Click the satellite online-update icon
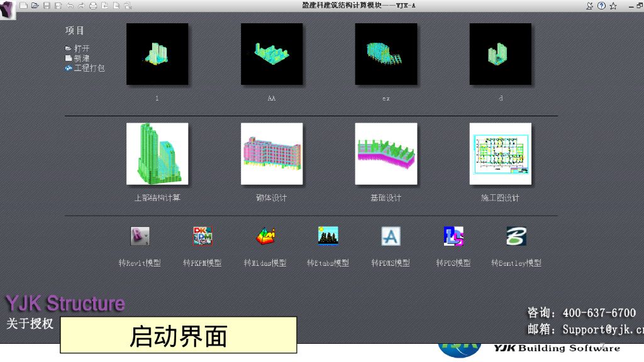Image resolution: width=644 pixels, height=362 pixels. pos(590,5)
